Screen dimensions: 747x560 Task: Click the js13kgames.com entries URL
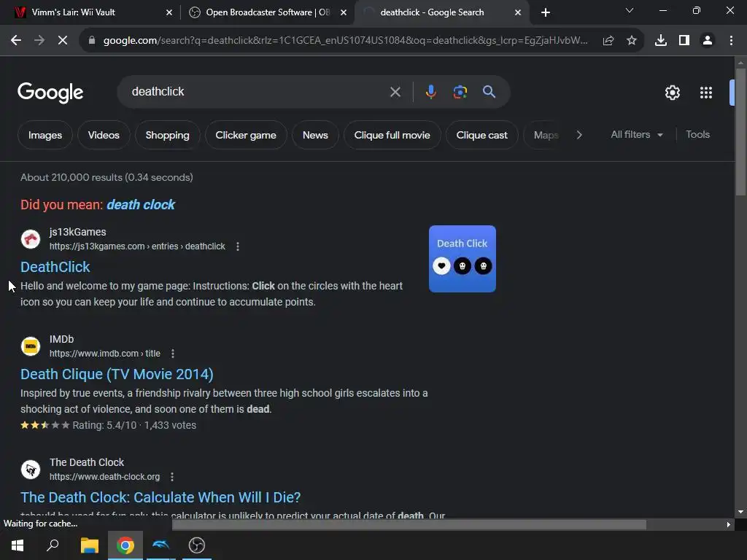(137, 246)
